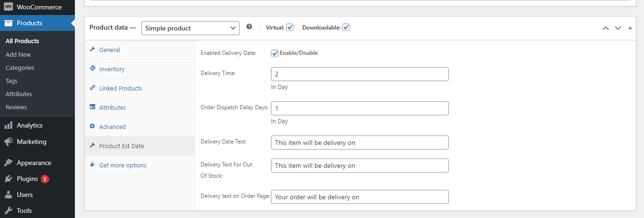Uncheck the Downloadable checkbox
Viewport: 644px width, 218px height.
pos(346,27)
